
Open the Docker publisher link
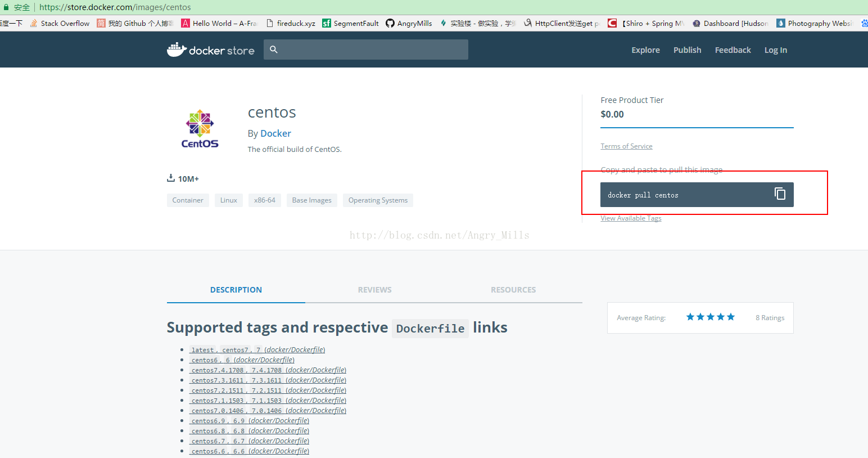(x=275, y=133)
